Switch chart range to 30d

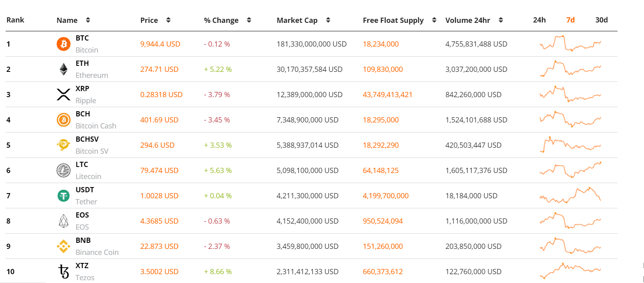pos(601,20)
